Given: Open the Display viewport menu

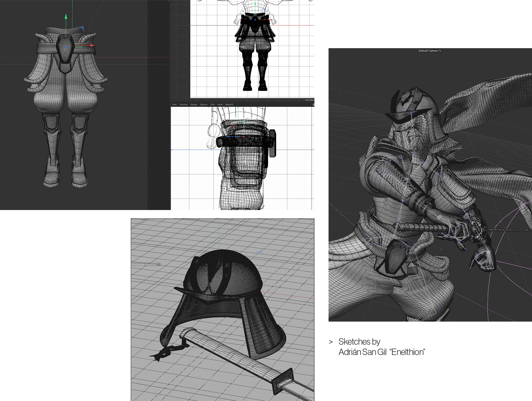Looking at the screenshot, I should tap(194, 105).
